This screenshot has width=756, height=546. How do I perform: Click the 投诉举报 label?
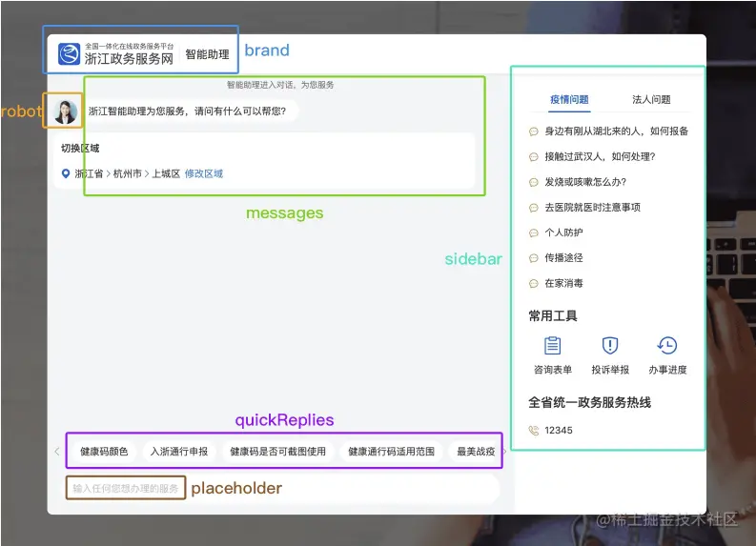tap(610, 370)
